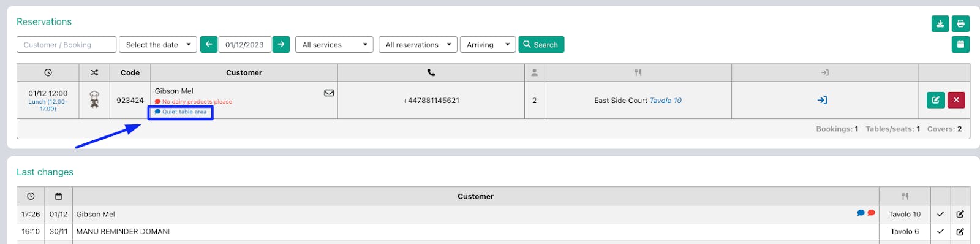Expand the 'Arriving' status dropdown
This screenshot has height=244, width=980.
tap(488, 45)
